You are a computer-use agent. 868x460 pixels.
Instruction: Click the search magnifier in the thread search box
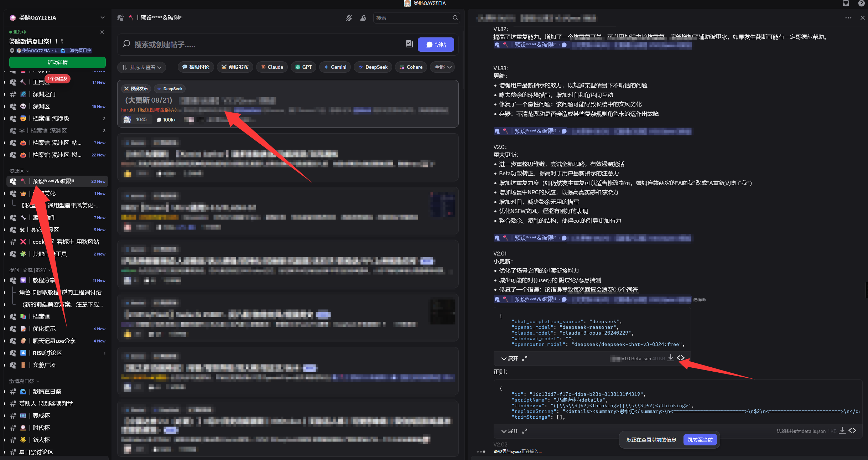click(455, 17)
